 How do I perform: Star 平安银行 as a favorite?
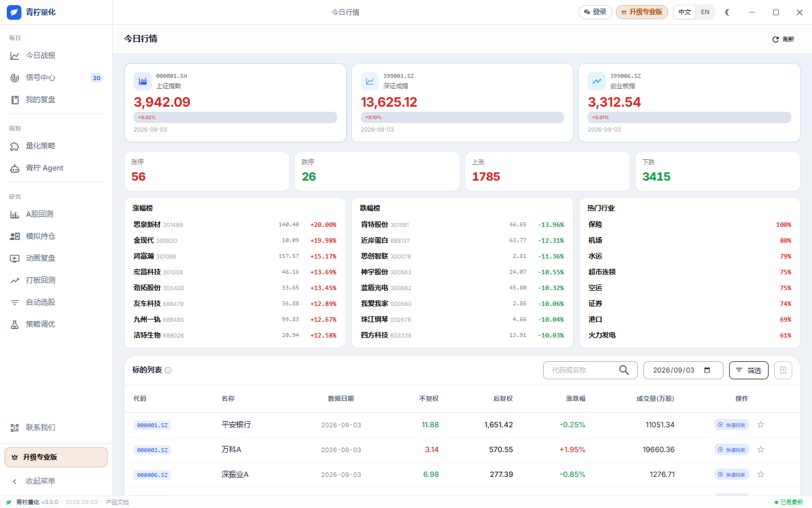pos(761,425)
